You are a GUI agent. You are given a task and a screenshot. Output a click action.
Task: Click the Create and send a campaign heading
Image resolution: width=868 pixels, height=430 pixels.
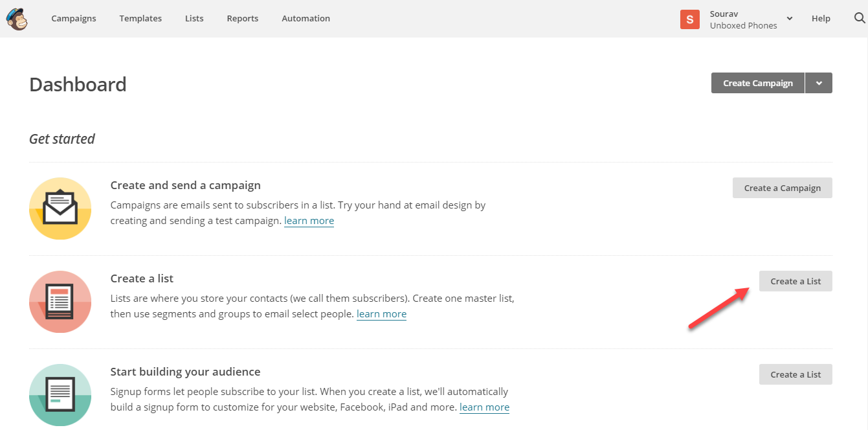(186, 185)
